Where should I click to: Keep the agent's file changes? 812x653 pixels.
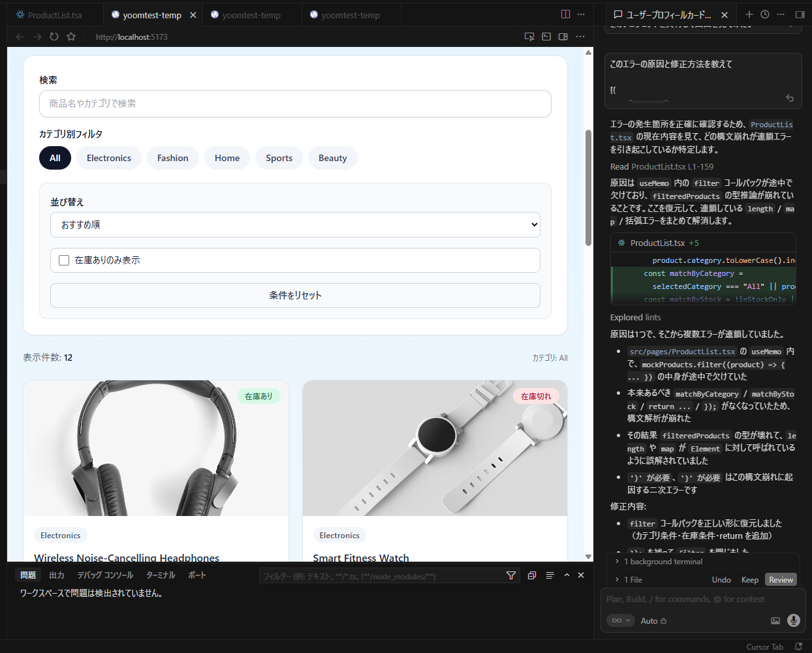[x=750, y=580]
